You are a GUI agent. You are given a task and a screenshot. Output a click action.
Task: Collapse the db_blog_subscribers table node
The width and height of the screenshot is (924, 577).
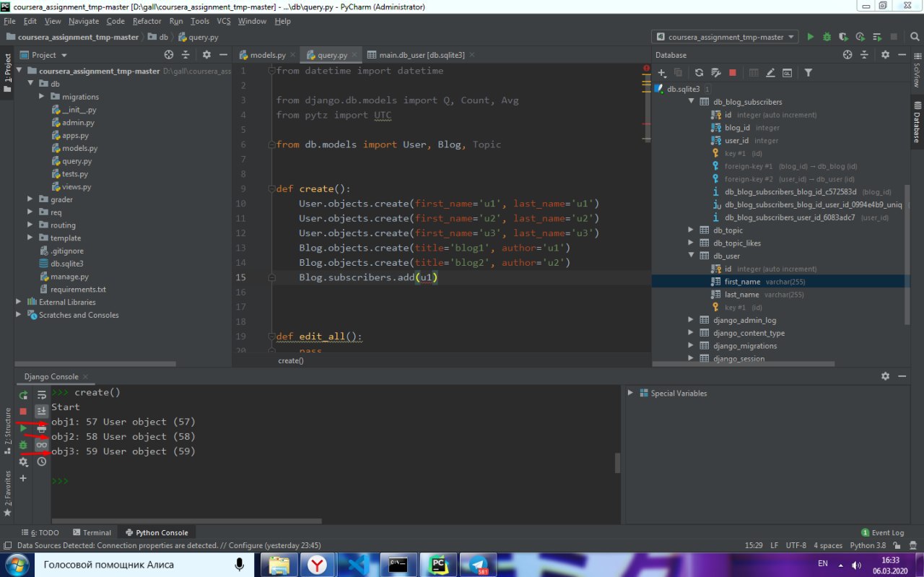(692, 102)
